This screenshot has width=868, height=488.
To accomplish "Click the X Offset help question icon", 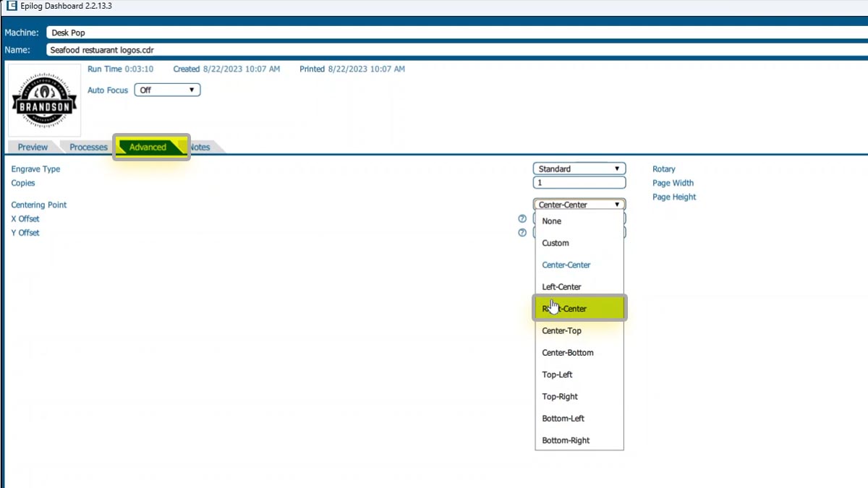I will tap(522, 219).
